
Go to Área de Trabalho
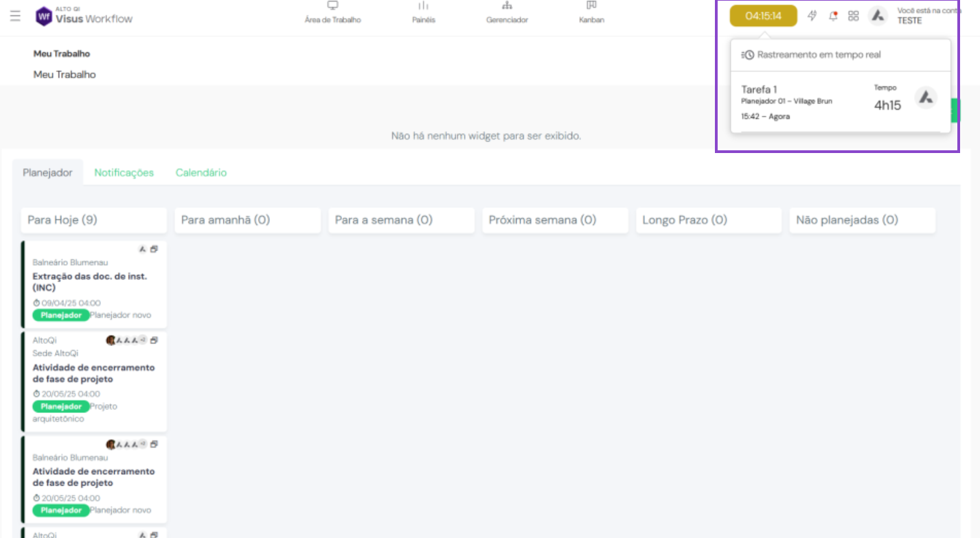332,13
